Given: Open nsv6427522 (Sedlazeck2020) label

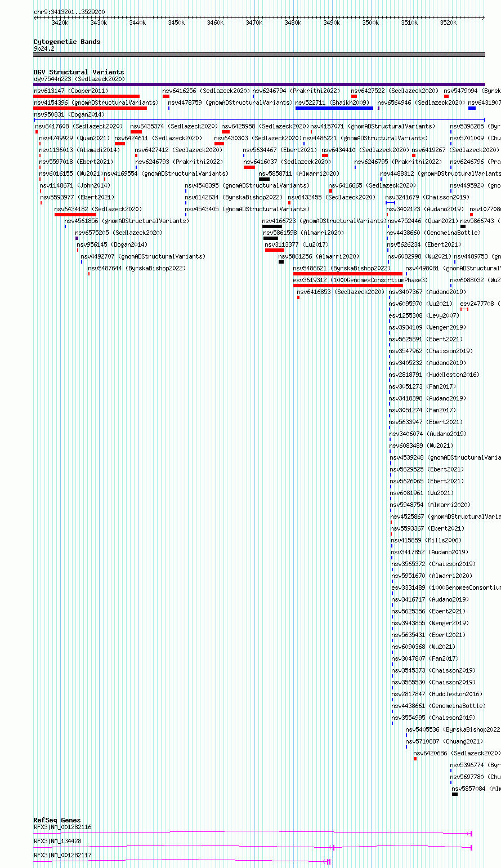Looking at the screenshot, I should point(395,91).
